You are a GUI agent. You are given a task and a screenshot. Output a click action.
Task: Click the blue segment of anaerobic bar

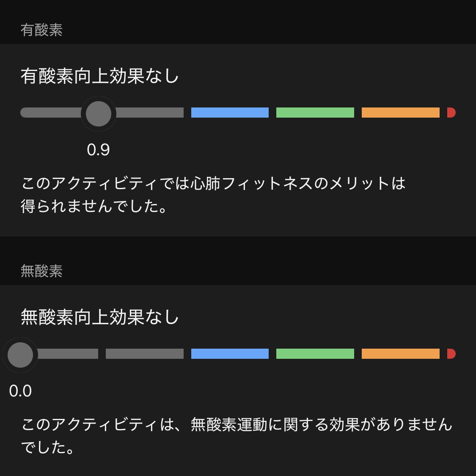(x=230, y=354)
